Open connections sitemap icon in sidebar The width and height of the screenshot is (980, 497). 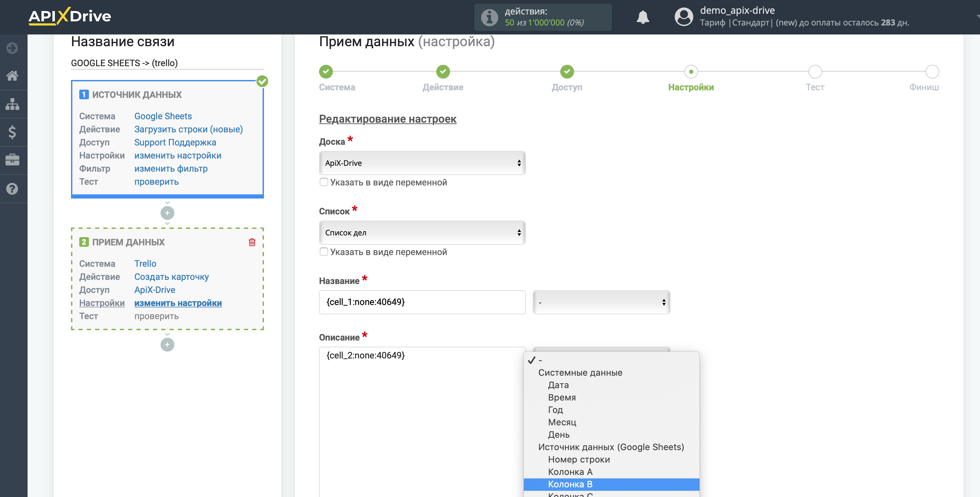coord(12,104)
